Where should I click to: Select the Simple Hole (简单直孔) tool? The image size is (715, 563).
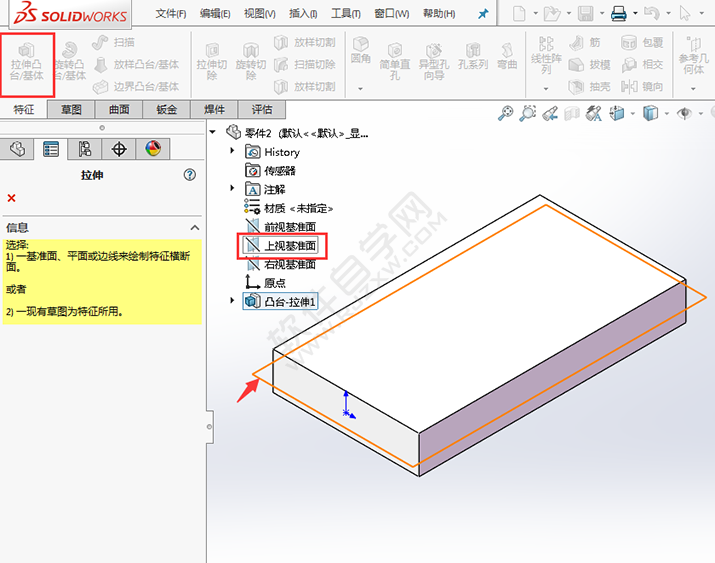395,62
